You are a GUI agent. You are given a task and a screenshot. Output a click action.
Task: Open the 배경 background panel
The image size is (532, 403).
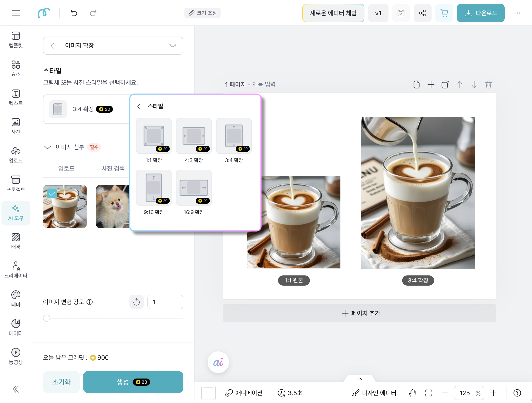click(16, 241)
